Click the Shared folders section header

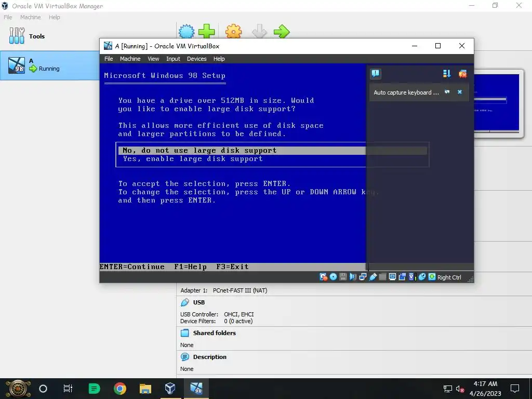(215, 333)
